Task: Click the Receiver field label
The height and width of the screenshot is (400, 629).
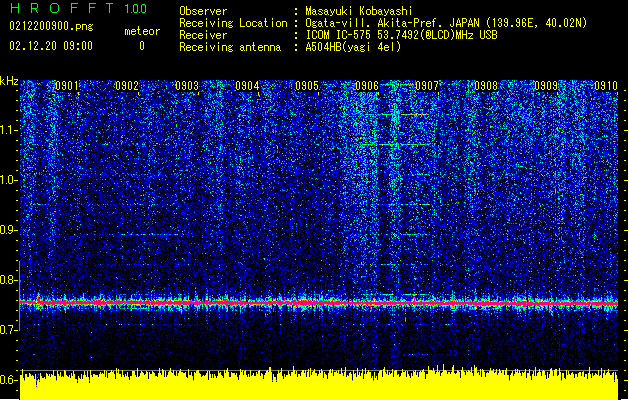Action: click(x=203, y=35)
